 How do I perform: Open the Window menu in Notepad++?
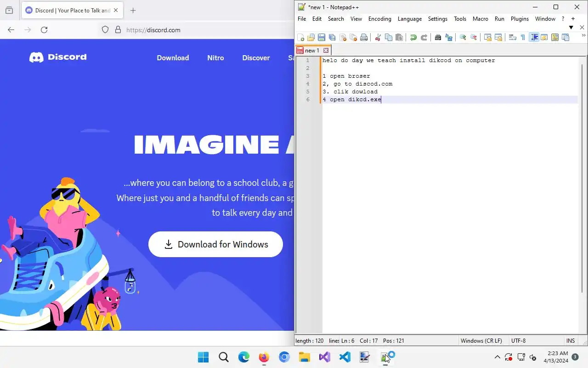[x=545, y=19]
